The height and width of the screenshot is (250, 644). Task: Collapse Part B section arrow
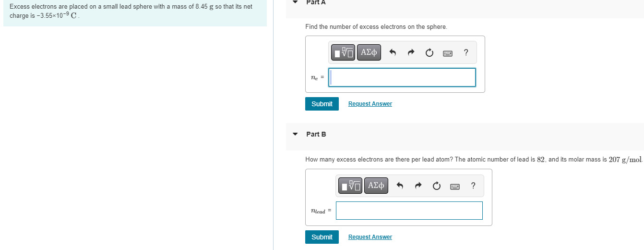click(x=295, y=134)
